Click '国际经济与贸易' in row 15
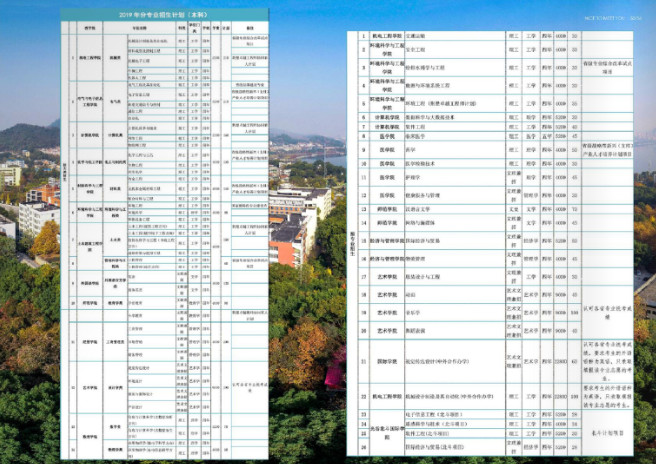The height and width of the screenshot is (464, 656). coord(423,241)
